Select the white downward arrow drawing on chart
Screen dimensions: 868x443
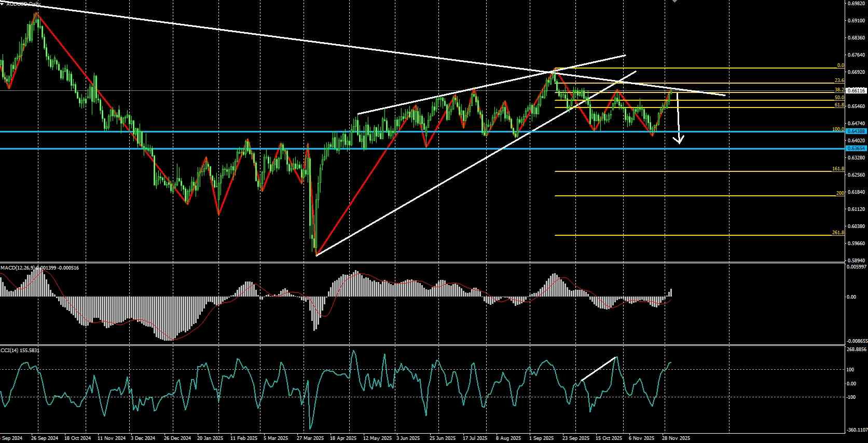678,118
